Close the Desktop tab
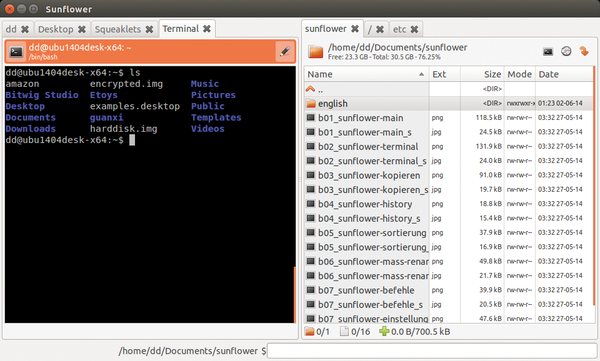 82,29
